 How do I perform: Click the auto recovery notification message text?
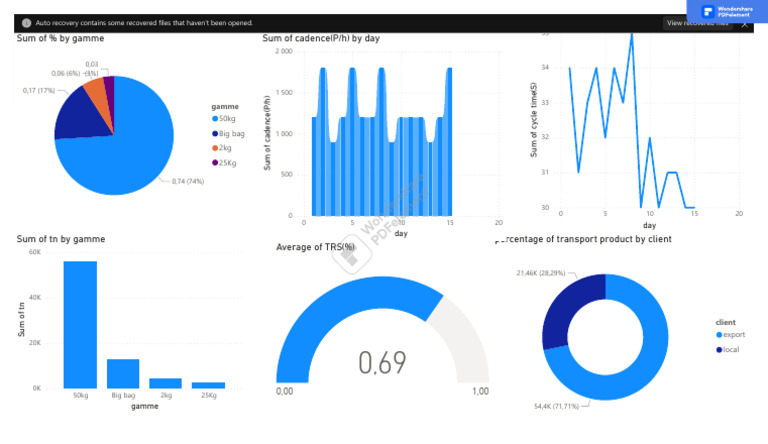[144, 23]
